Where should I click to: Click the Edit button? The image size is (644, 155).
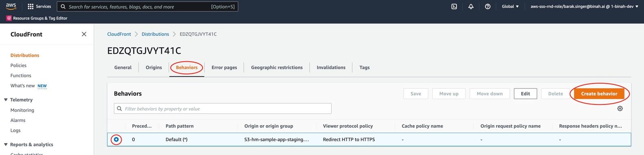tap(525, 94)
